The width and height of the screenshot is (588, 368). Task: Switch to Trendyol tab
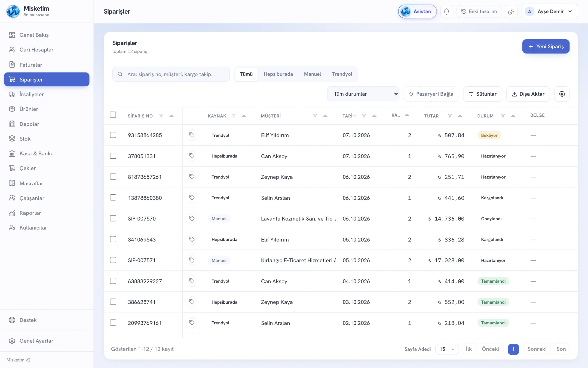tap(342, 74)
